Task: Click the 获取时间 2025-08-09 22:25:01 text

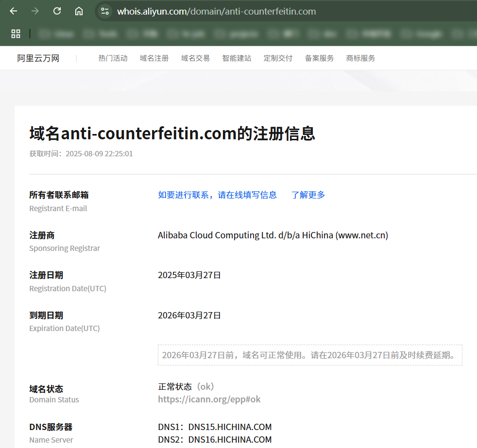Action: tap(81, 153)
